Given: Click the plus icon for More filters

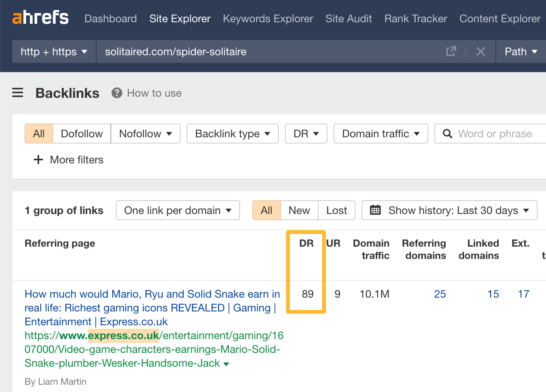Looking at the screenshot, I should pos(38,160).
